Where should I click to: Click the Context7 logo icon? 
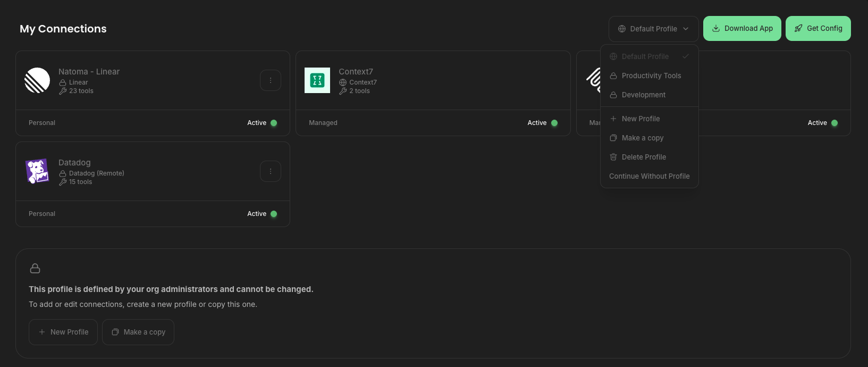point(317,80)
